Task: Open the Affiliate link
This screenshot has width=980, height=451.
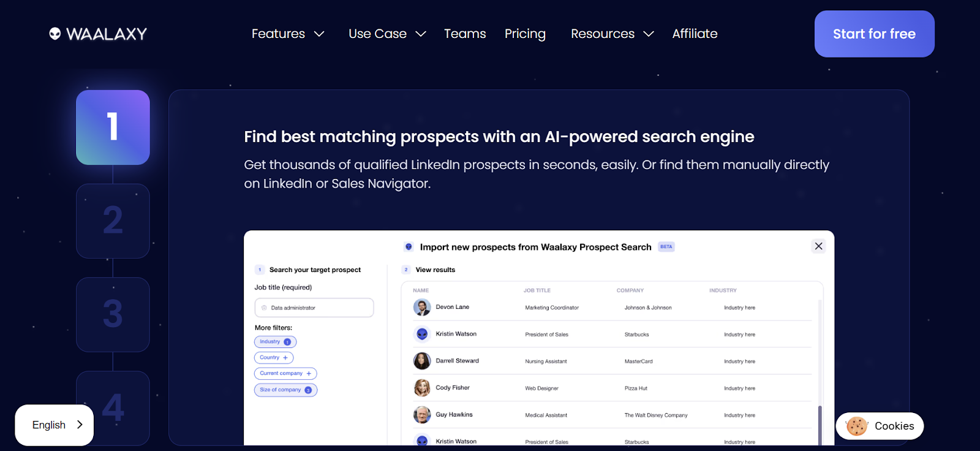Action: pos(695,34)
